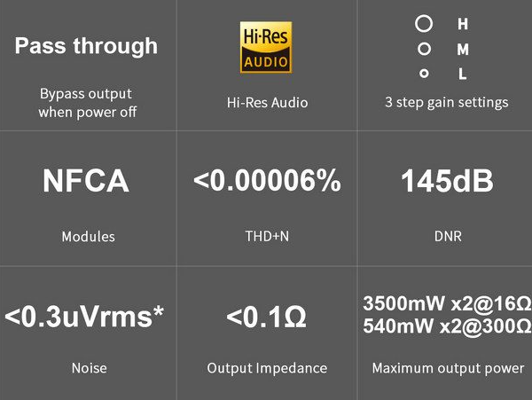Click the 540mW x2@300Ω power spec
Viewport: 532px width, 400px height.
pyautogui.click(x=447, y=326)
